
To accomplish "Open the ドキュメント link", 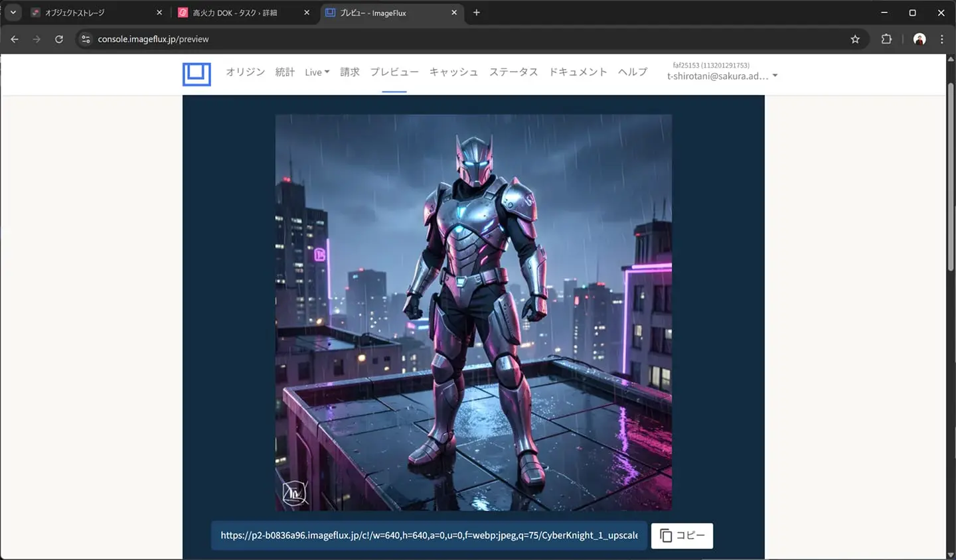I will click(x=578, y=72).
